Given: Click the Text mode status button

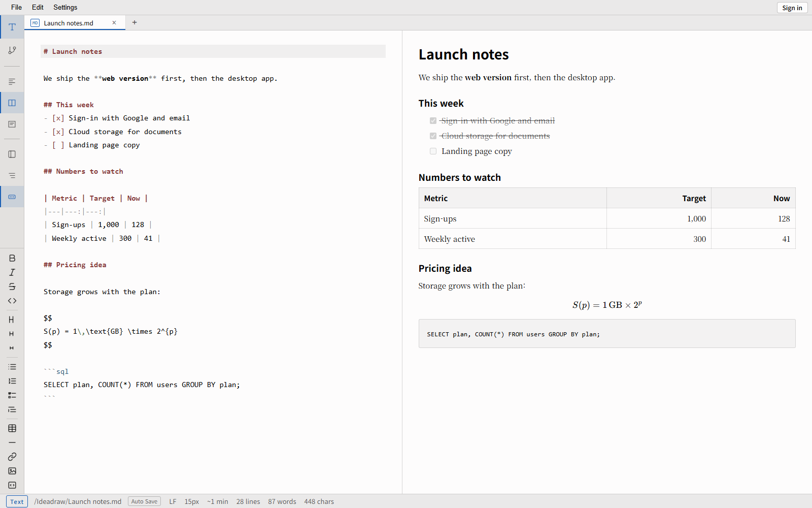Looking at the screenshot, I should (x=17, y=501).
